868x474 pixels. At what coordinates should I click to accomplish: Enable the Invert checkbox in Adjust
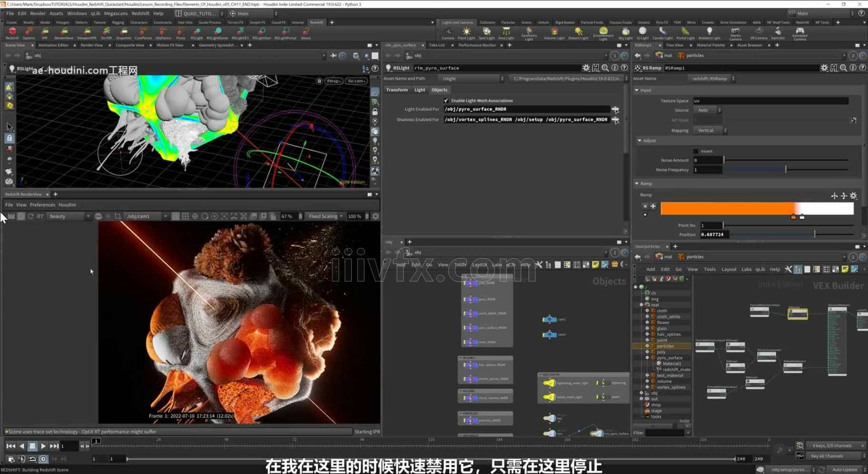(696, 151)
